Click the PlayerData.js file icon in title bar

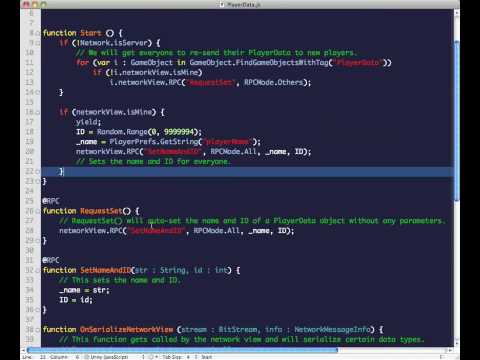[x=222, y=4]
